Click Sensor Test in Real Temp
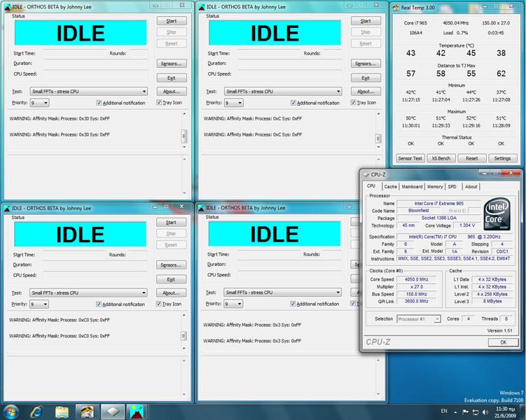 point(410,158)
